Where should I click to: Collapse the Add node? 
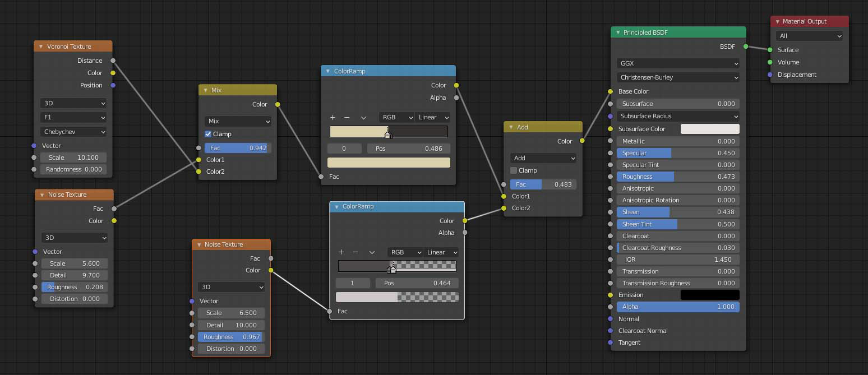click(x=510, y=127)
